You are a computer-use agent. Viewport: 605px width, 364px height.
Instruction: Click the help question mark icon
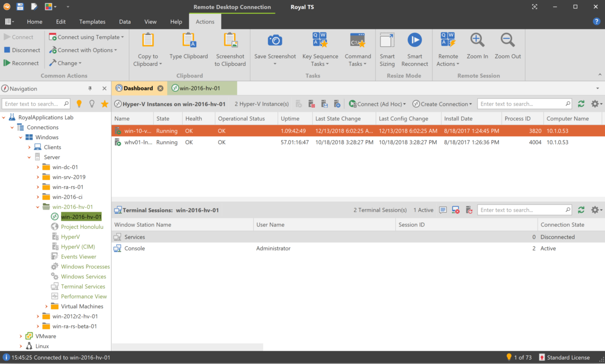click(x=596, y=22)
